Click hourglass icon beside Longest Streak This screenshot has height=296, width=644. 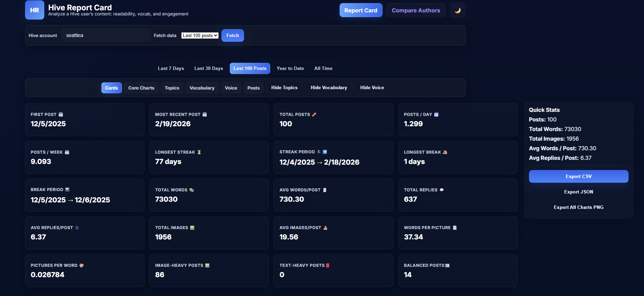coord(199,152)
